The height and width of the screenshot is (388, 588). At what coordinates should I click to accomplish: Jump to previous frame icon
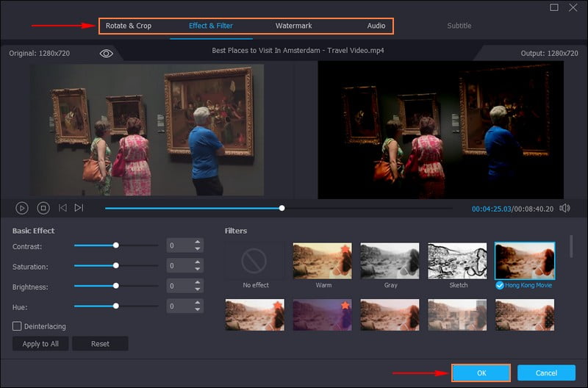pyautogui.click(x=62, y=208)
